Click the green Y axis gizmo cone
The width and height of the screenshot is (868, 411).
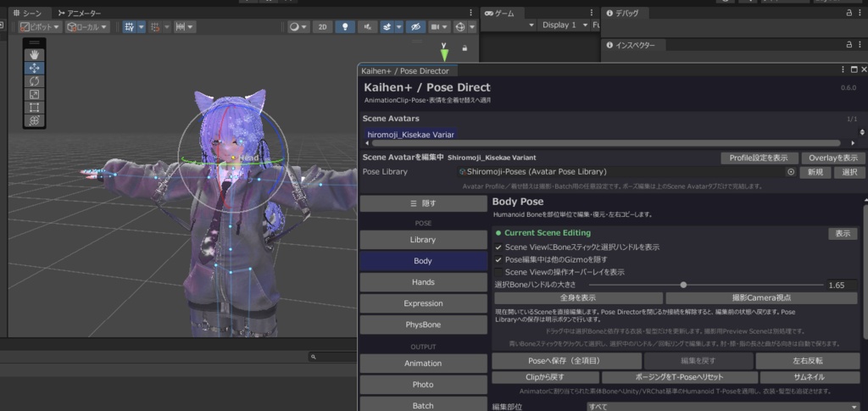(444, 55)
